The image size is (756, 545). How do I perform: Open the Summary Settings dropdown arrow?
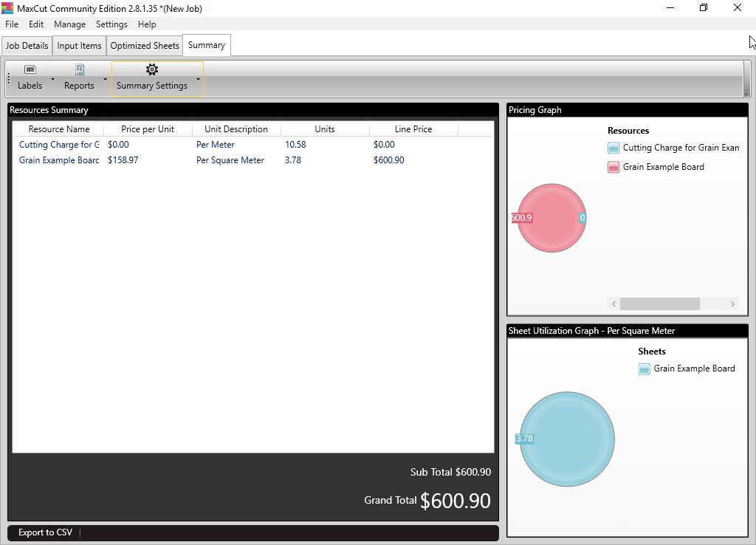point(198,79)
